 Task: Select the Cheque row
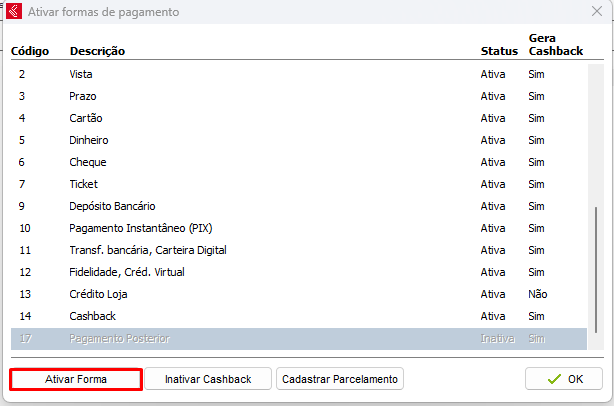[88, 162]
